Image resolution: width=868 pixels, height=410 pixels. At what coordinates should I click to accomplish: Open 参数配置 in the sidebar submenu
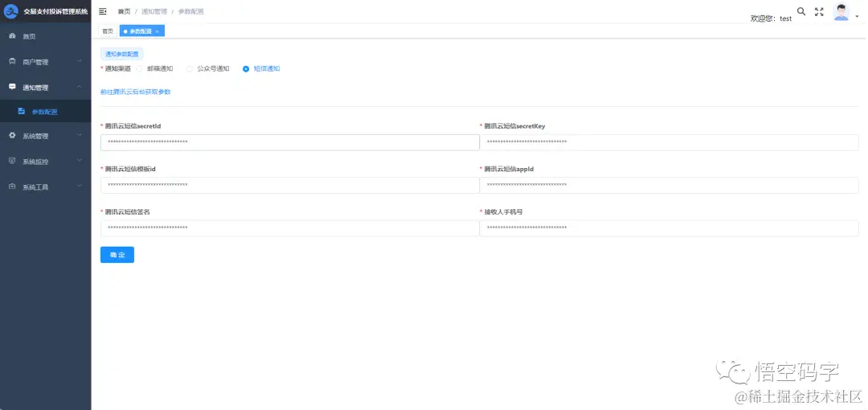pyautogui.click(x=45, y=112)
